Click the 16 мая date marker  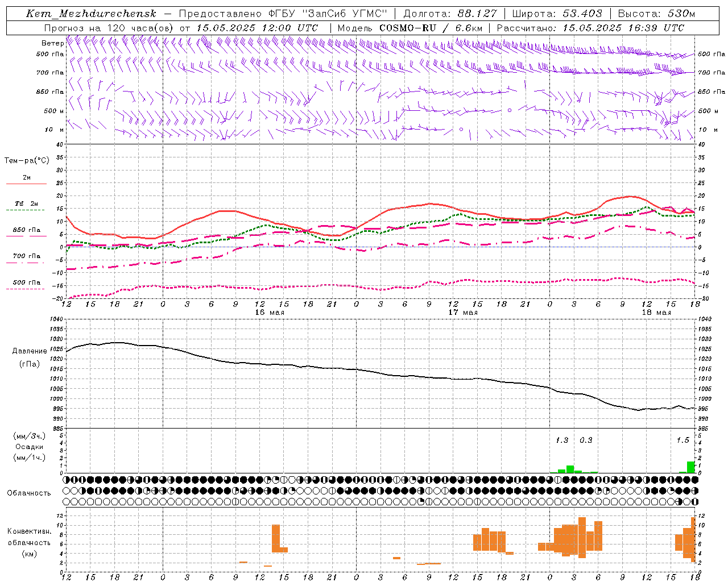[270, 312]
